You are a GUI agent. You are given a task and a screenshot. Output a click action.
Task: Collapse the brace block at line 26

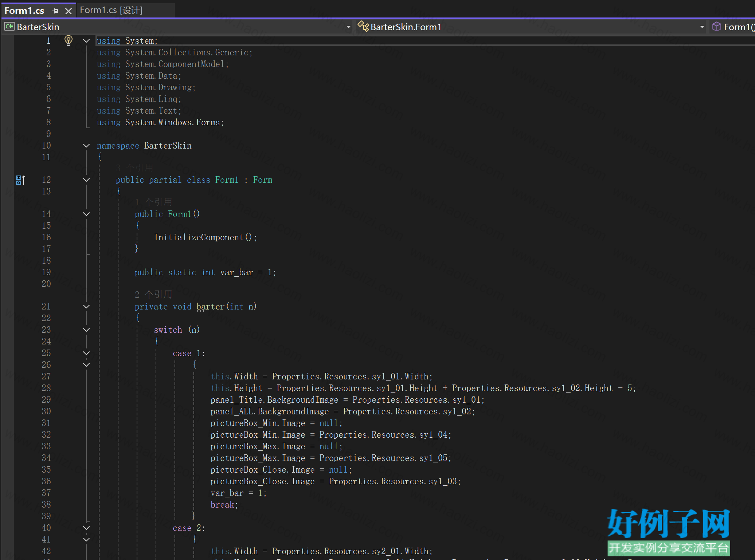click(x=86, y=365)
